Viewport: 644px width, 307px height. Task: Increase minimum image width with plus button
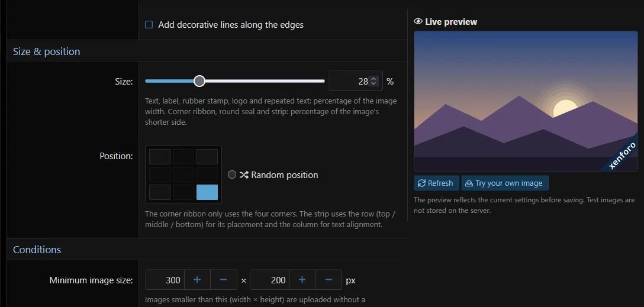[197, 280]
